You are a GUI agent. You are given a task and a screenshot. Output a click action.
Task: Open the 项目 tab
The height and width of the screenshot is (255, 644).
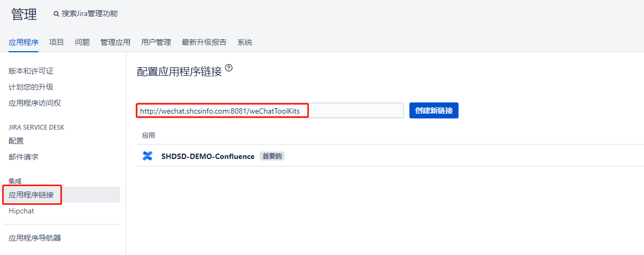tap(57, 42)
